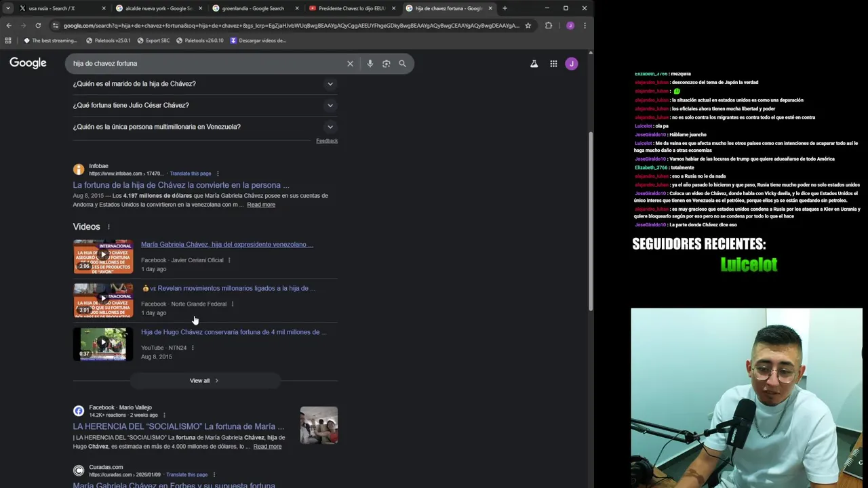Play the 3:06 Javier Ceriani video thumbnail
The height and width of the screenshot is (488, 868).
click(103, 256)
